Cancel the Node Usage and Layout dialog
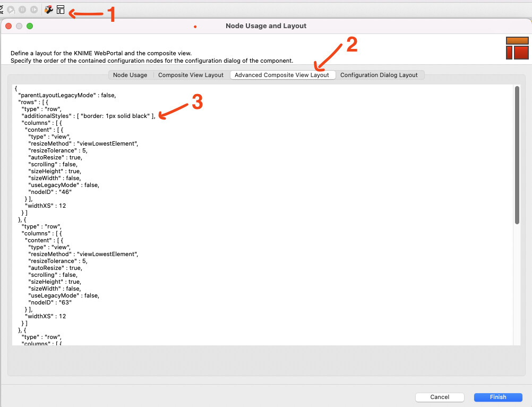The height and width of the screenshot is (407, 532). coord(440,397)
